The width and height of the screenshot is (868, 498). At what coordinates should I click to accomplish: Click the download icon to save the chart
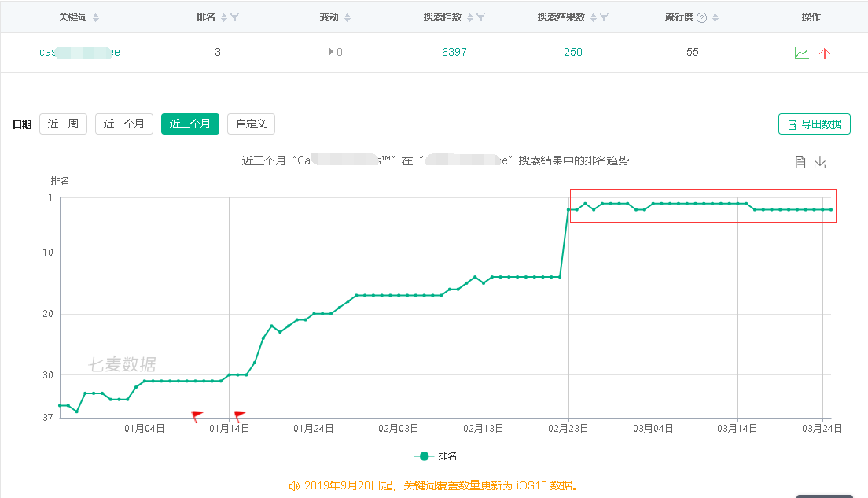tap(819, 161)
